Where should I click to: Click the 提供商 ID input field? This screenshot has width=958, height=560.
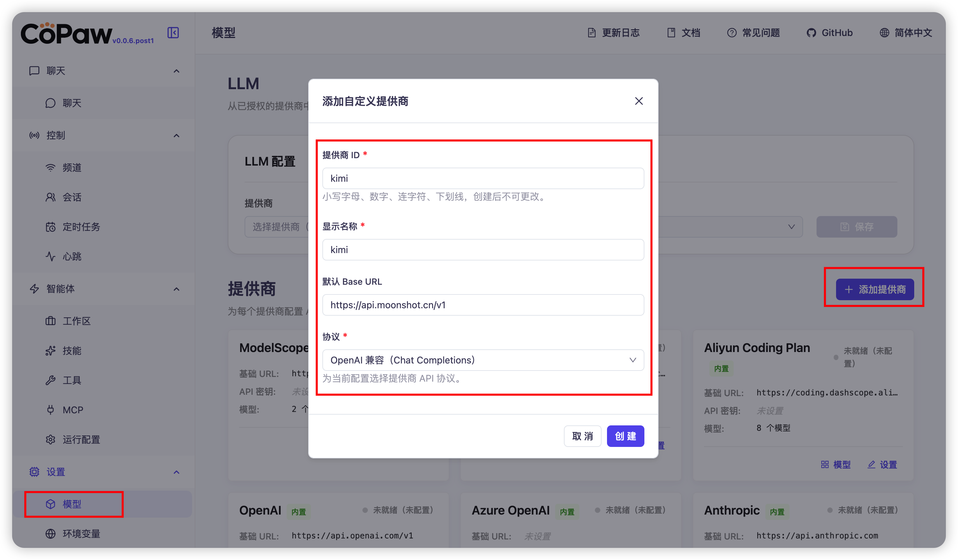click(x=483, y=178)
